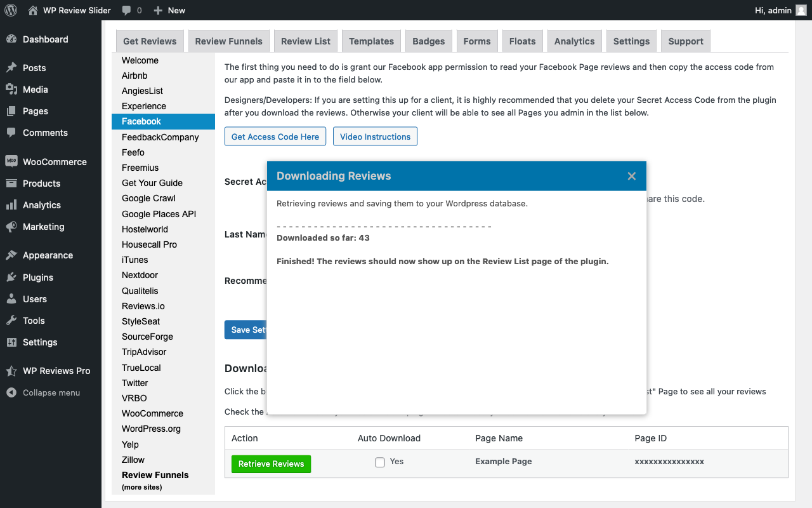
Task: Click the WooCommerce icon
Action: [11, 162]
